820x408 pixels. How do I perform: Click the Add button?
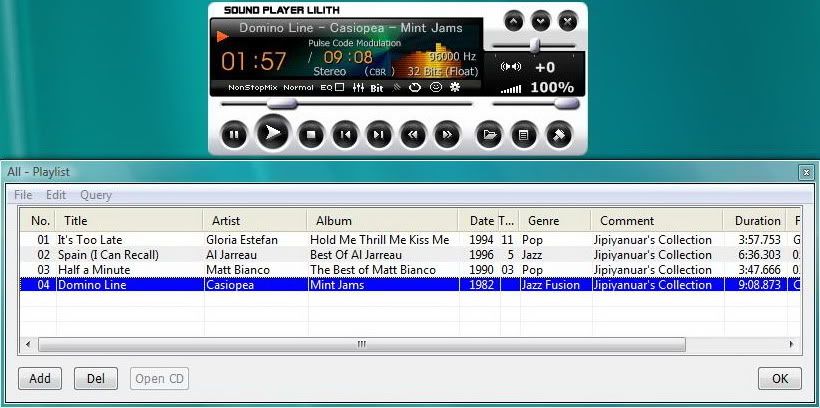pos(40,379)
